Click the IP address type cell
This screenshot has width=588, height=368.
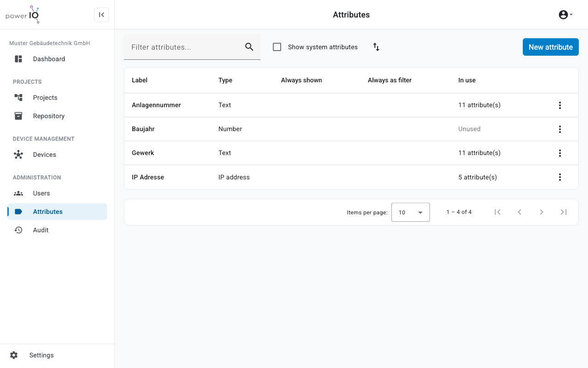(234, 177)
